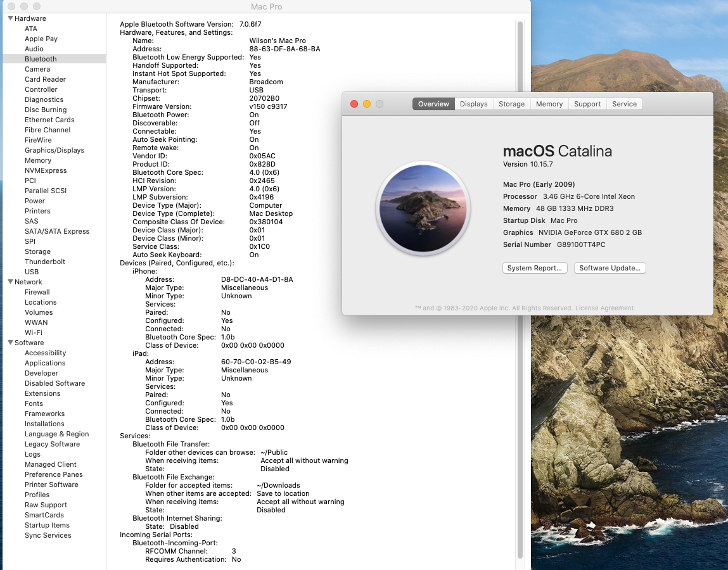Select Wi-Fi under Network

pos(34,332)
